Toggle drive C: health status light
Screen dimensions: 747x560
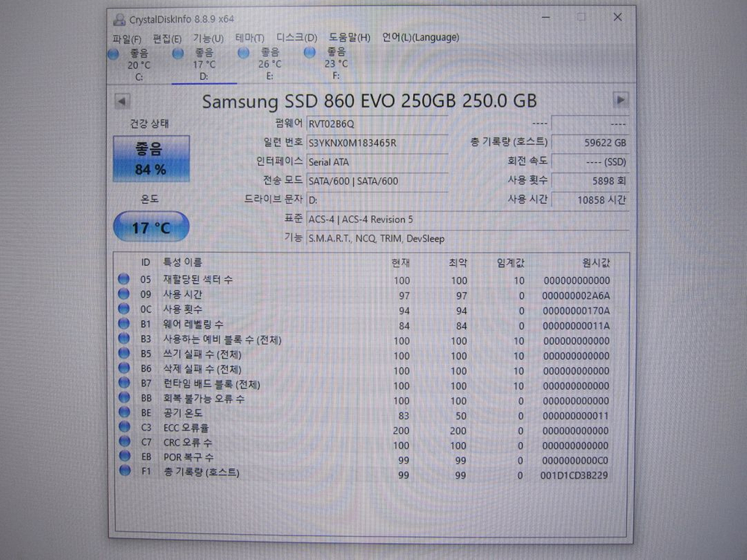click(113, 53)
